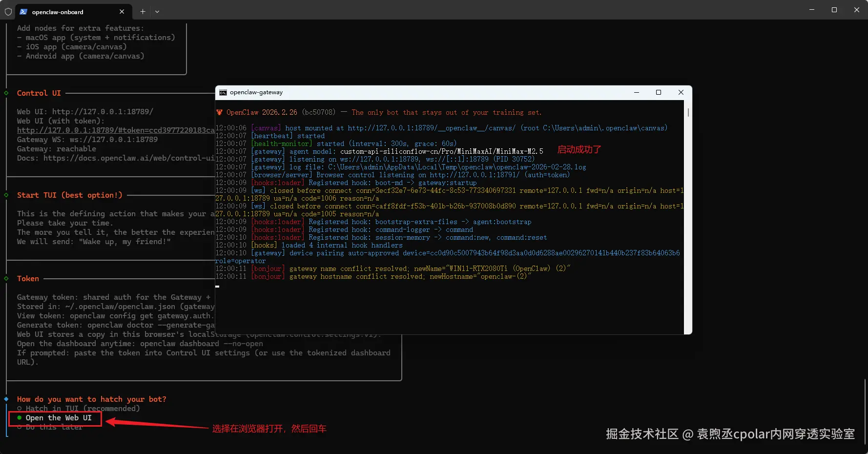Click the "command-logger -> command" hook line

pyautogui.click(x=344, y=229)
